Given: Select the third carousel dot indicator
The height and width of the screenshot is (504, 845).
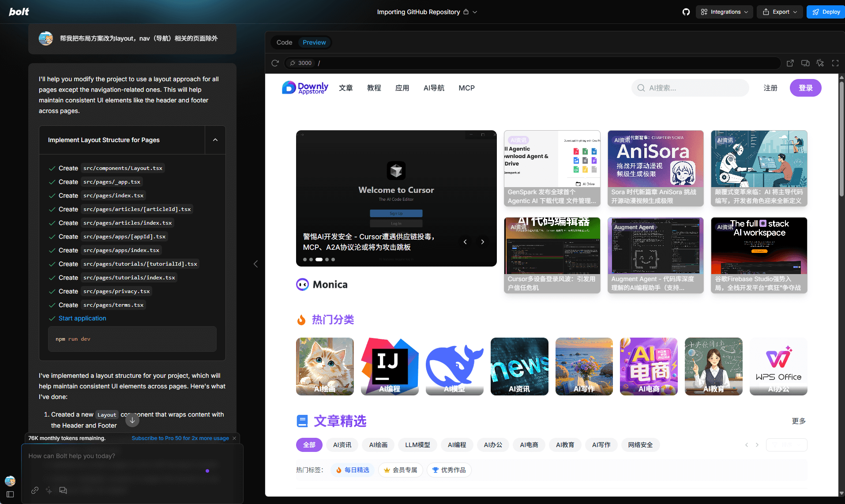Looking at the screenshot, I should pyautogui.click(x=319, y=260).
